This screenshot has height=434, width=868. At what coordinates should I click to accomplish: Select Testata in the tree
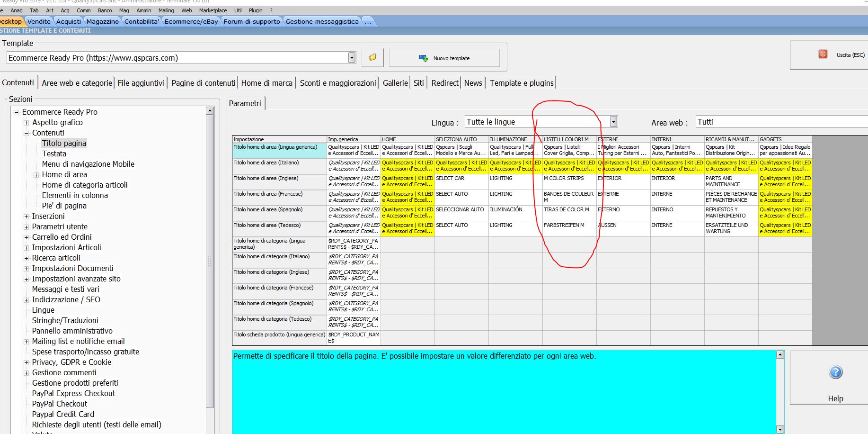[54, 154]
